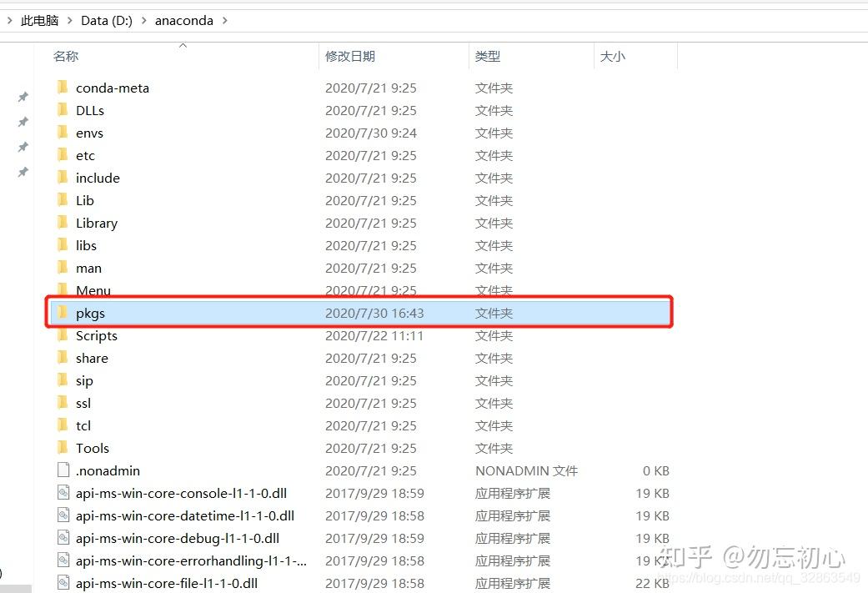Image resolution: width=868 pixels, height=593 pixels.
Task: Open the conda-meta folder
Action: tap(113, 88)
